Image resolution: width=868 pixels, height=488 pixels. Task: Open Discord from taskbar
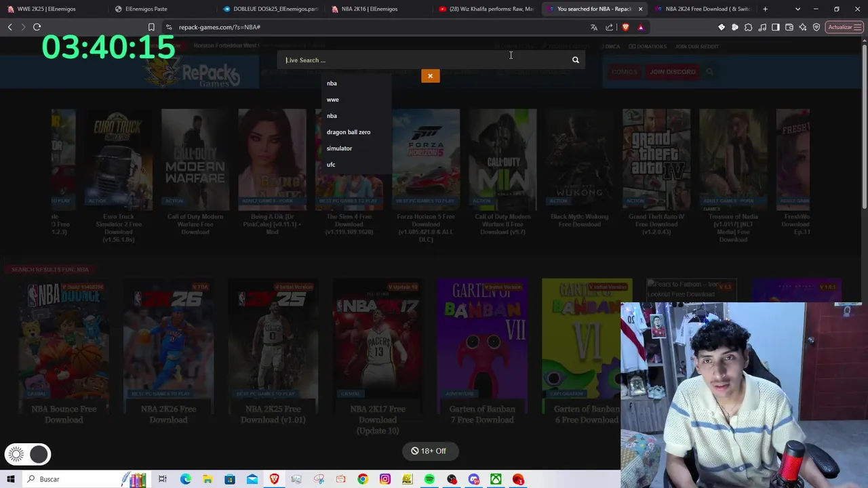point(473,479)
